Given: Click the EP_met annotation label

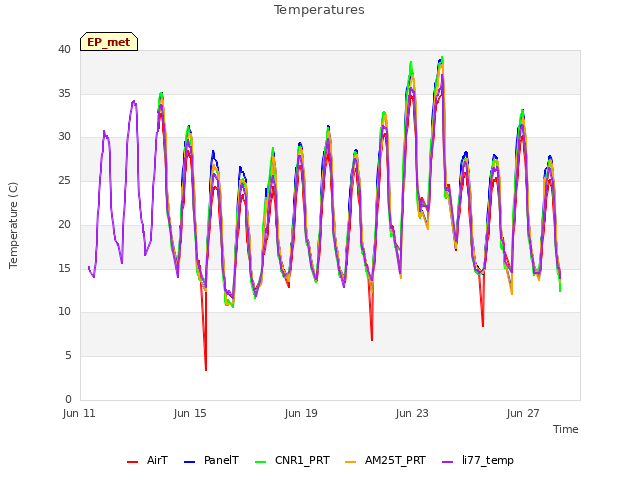Looking at the screenshot, I should click(109, 42).
